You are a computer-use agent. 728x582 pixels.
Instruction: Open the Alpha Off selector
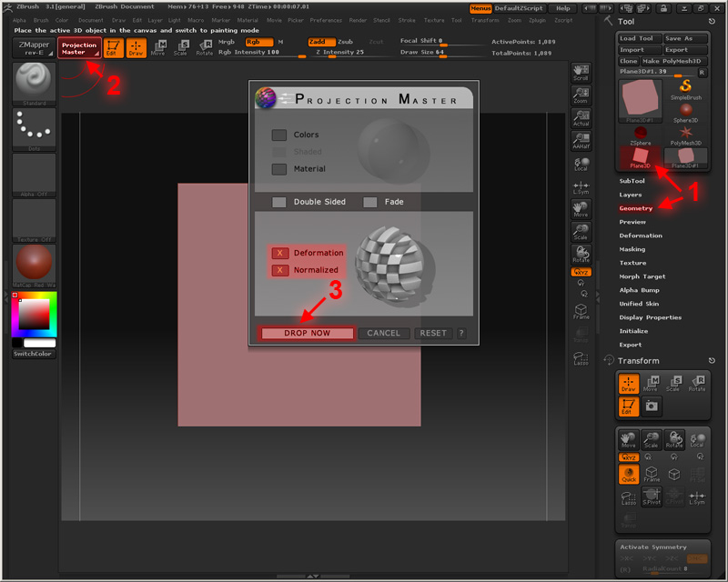pos(34,175)
